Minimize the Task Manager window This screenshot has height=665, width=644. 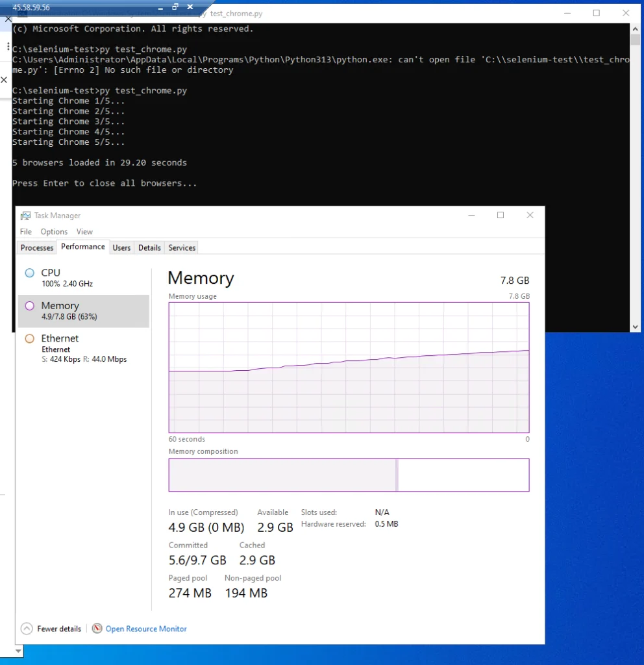tap(471, 215)
